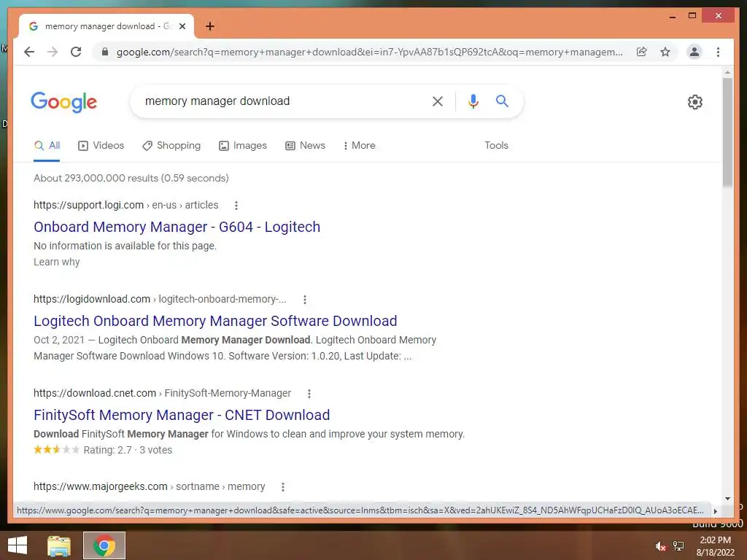Screen dimensions: 747x560
Task: Open the Chrome profile avatar
Action: 694,52
